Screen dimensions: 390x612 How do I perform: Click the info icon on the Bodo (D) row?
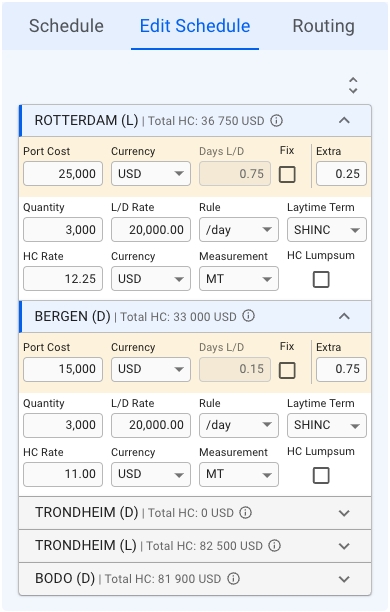point(233,578)
